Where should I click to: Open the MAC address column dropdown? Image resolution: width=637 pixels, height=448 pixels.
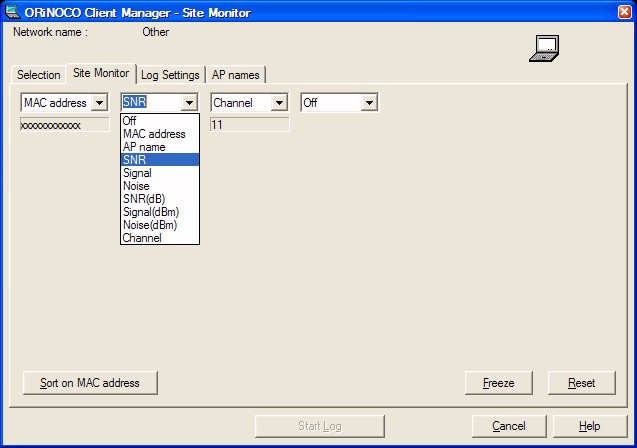tap(98, 103)
